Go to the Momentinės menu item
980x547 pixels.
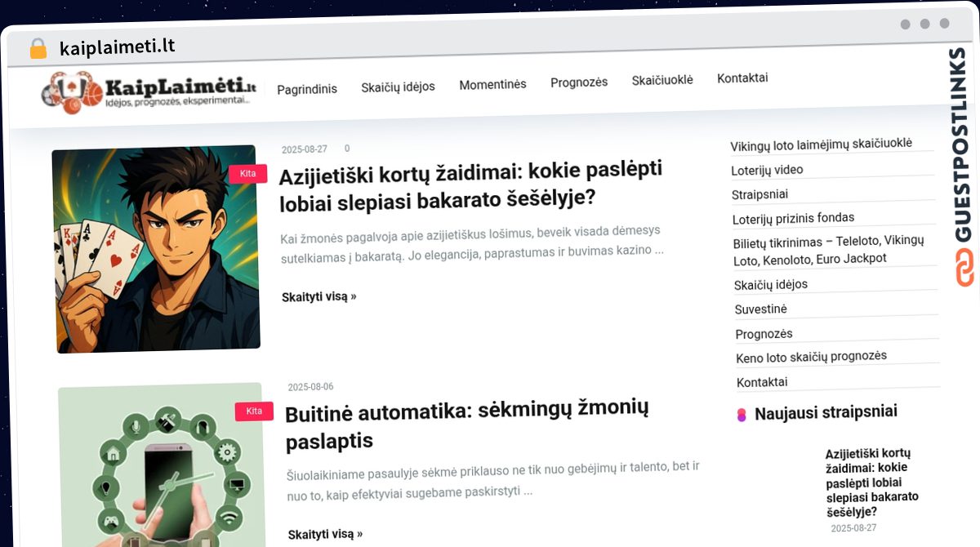pos(492,84)
